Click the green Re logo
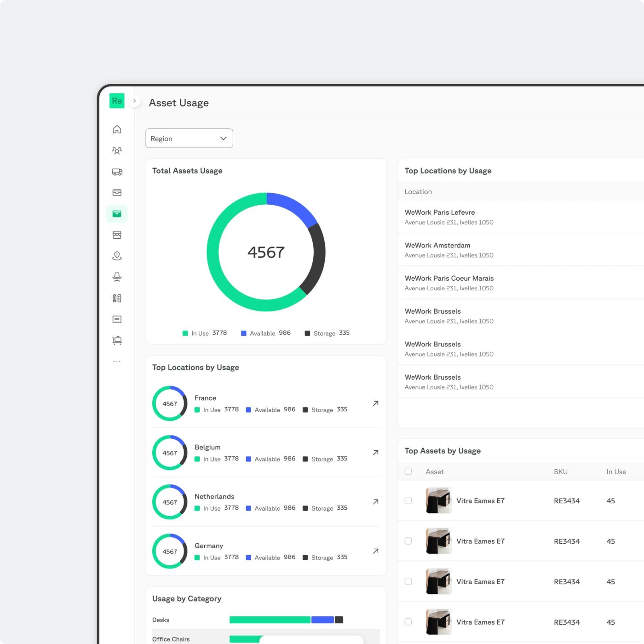Image resolution: width=644 pixels, height=644 pixels. click(x=117, y=101)
